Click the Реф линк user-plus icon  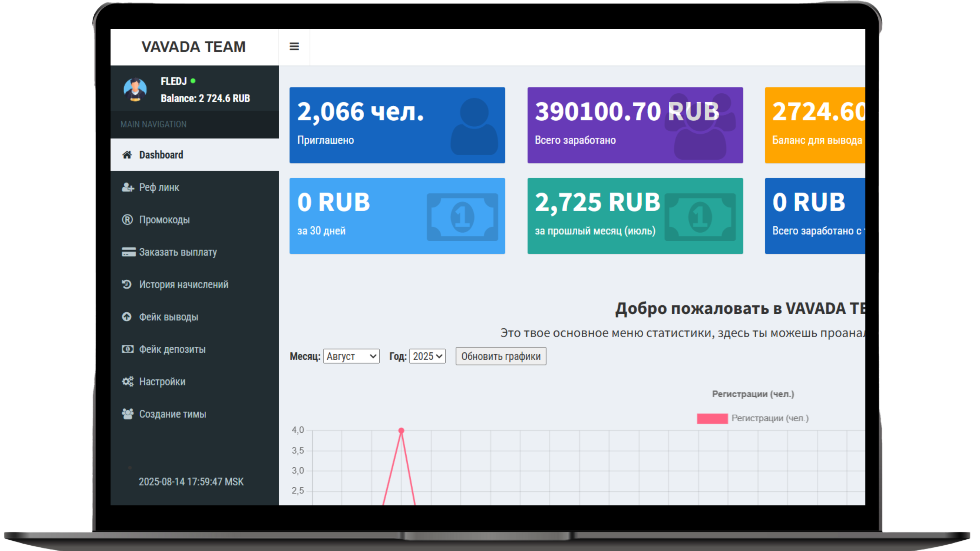coord(127,187)
